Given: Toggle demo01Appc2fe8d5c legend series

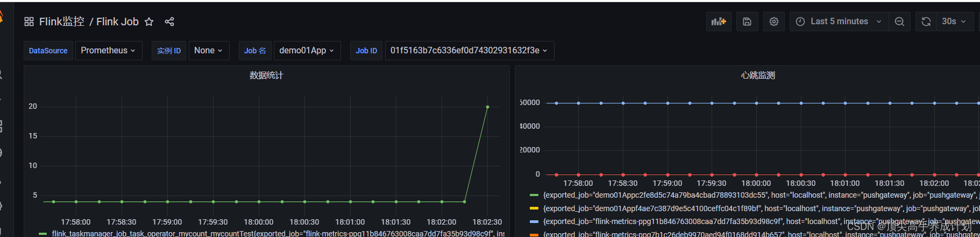Looking at the screenshot, I should [x=761, y=195].
